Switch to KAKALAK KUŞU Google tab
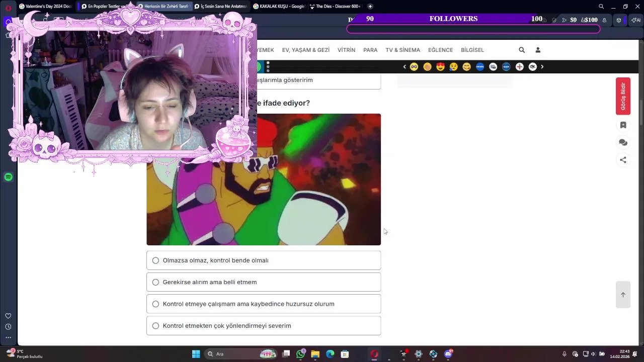Screen dimensions: 644x362 tap(279, 7)
